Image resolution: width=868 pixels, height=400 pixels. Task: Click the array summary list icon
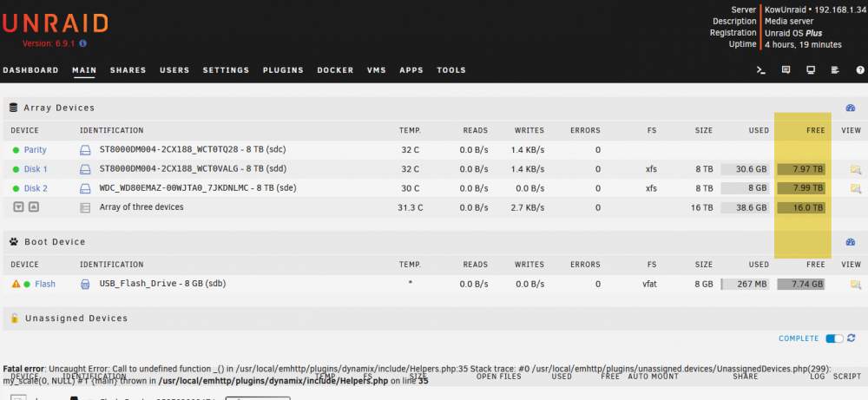coord(85,208)
